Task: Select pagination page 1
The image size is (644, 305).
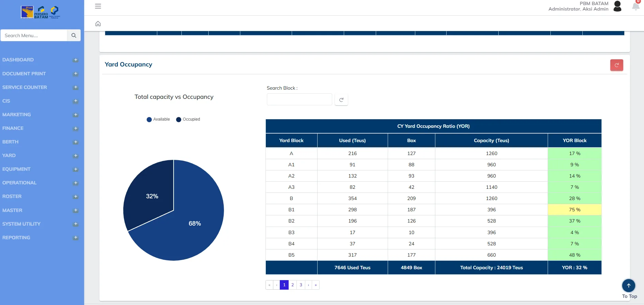Action: 284,285
